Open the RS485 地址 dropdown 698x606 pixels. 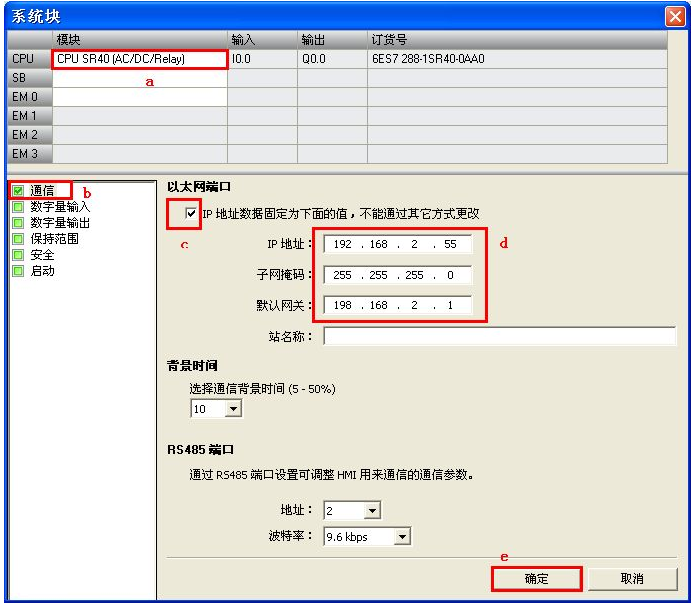(372, 510)
